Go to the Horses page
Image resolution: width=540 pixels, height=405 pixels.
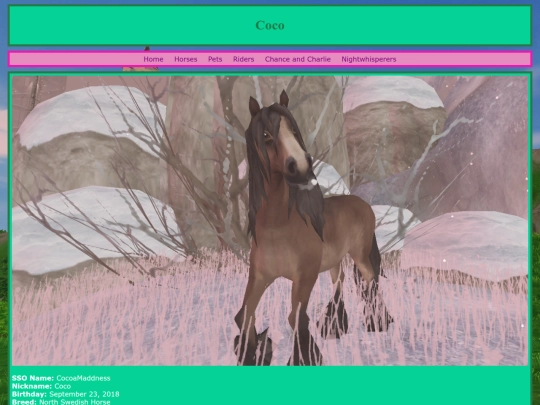pos(186,59)
